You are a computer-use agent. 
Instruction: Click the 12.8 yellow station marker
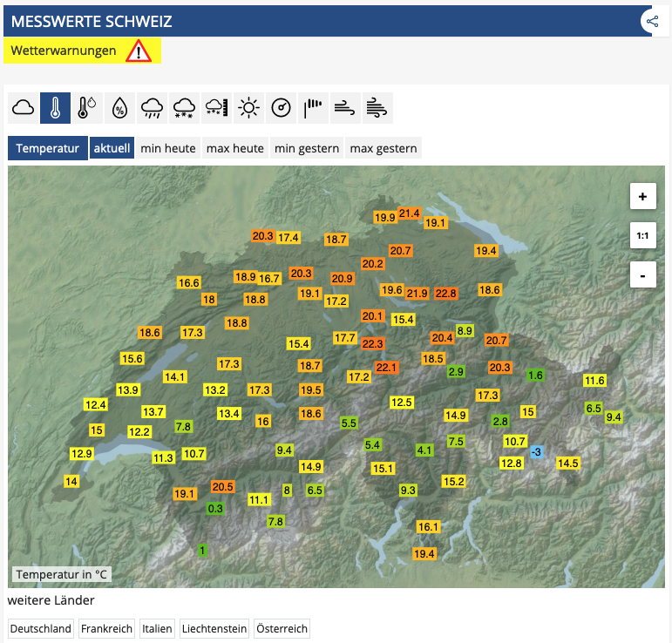coord(512,464)
